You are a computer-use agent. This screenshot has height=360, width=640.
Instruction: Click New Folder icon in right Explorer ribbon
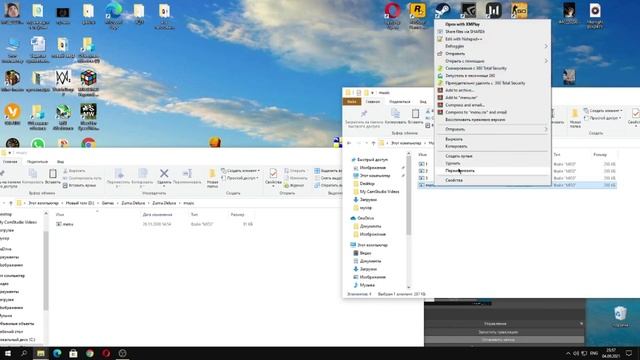[575, 113]
